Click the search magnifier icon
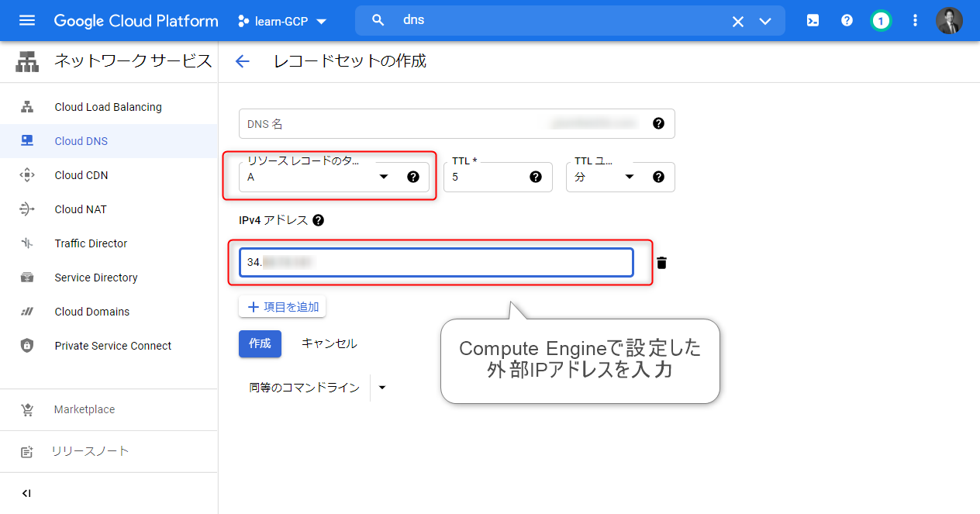The image size is (980, 514). click(x=378, y=20)
